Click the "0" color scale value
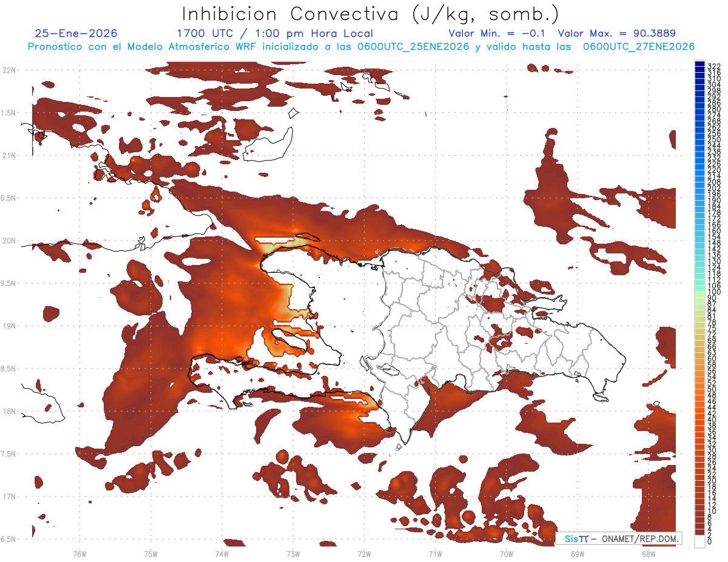Image resolution: width=728 pixels, height=562 pixels. 710,541
